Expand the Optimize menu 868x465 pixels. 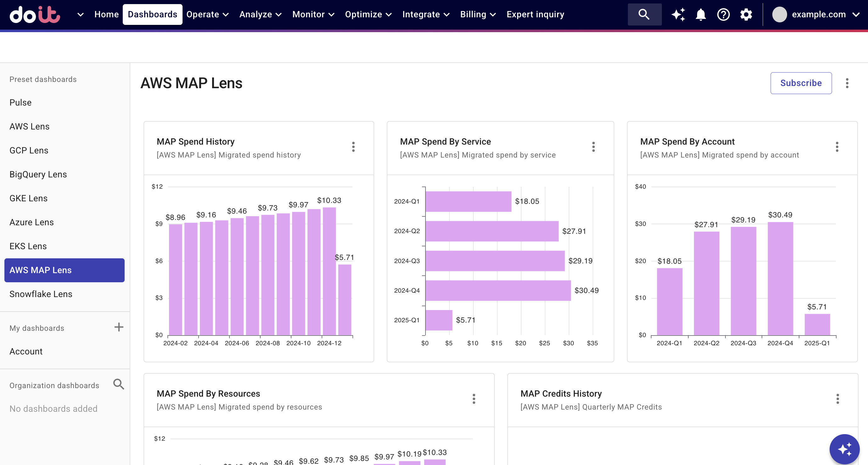[369, 14]
